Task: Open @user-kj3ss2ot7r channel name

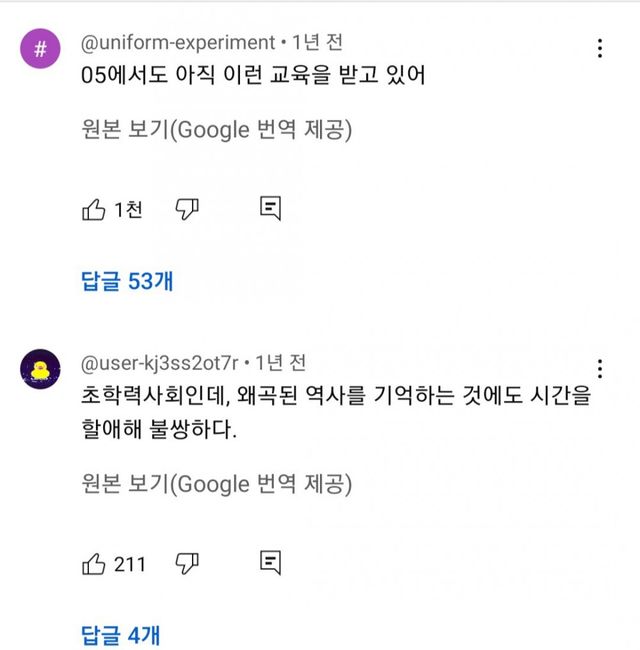Action: [x=162, y=363]
